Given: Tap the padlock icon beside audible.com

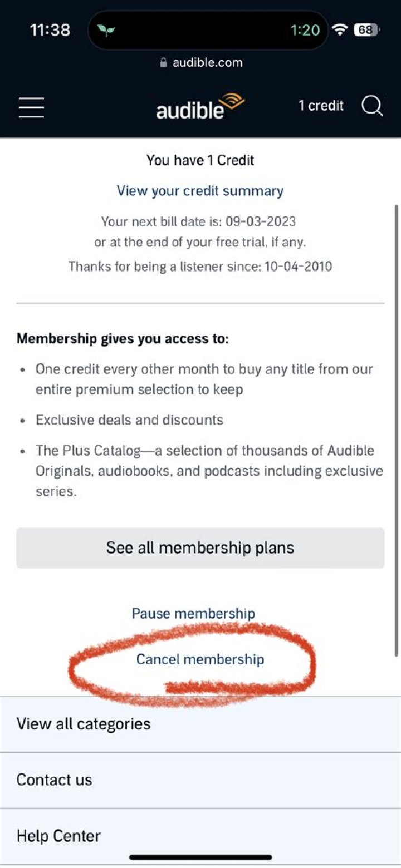Looking at the screenshot, I should click(163, 62).
